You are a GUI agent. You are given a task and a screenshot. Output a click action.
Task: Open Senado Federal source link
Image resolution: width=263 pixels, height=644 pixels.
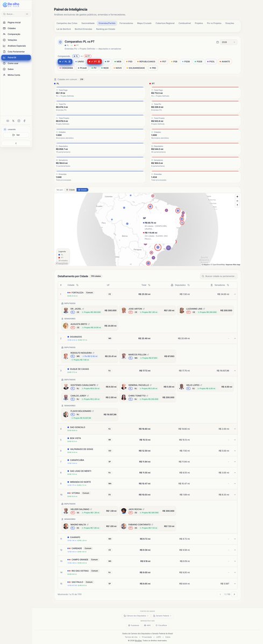click(162, 616)
